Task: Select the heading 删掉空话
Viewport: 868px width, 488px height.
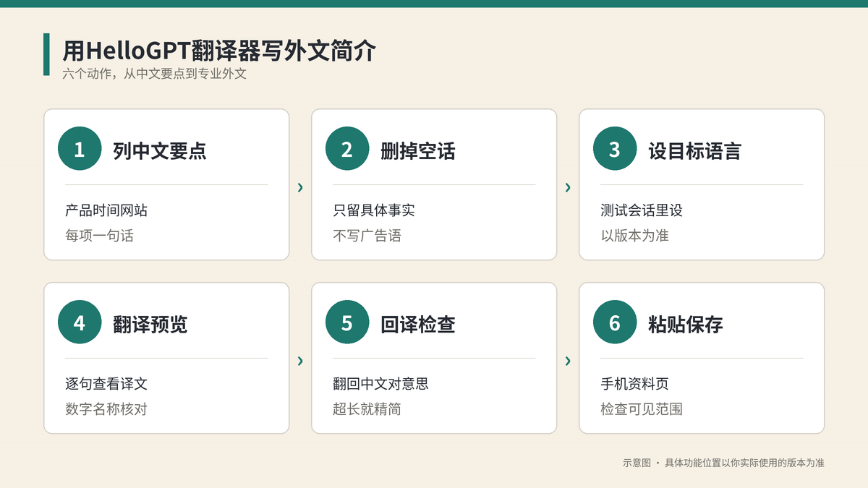Action: [x=418, y=150]
